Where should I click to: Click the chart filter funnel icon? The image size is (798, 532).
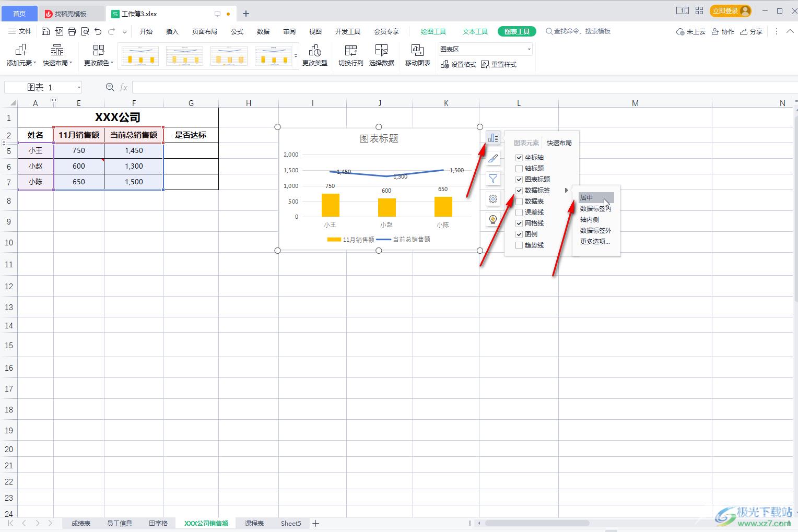coord(493,179)
